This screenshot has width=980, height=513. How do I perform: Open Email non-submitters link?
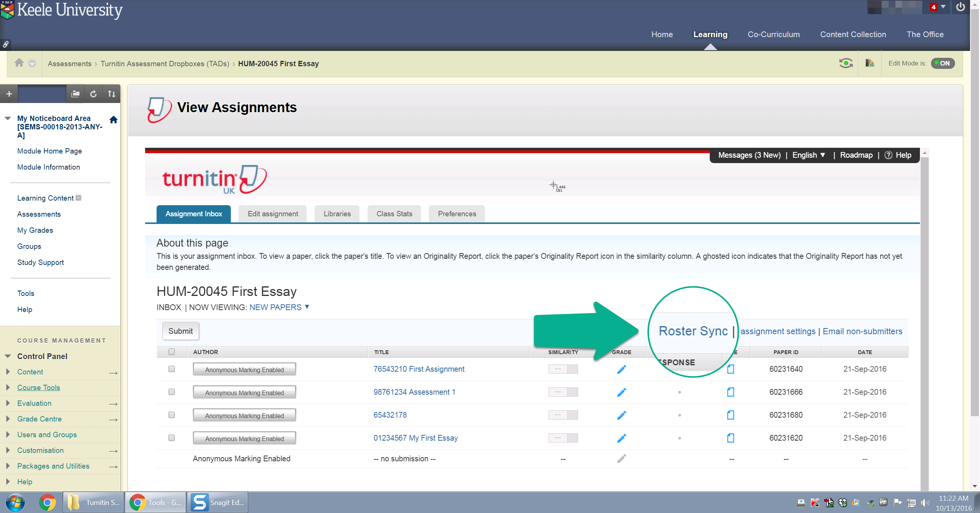tap(862, 332)
